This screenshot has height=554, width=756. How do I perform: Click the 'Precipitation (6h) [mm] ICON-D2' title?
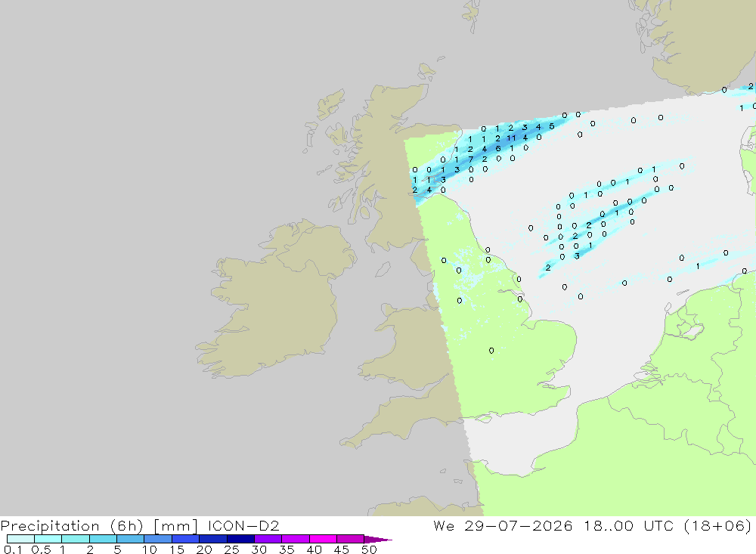click(x=140, y=525)
